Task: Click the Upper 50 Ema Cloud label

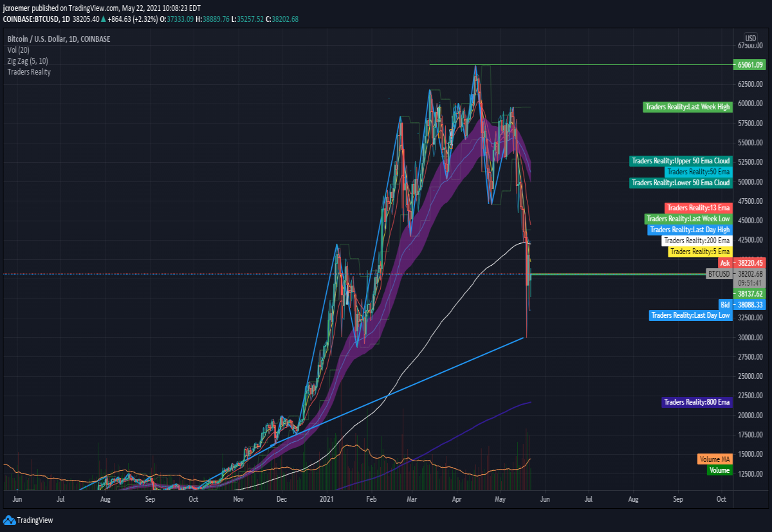Action: pyautogui.click(x=681, y=161)
